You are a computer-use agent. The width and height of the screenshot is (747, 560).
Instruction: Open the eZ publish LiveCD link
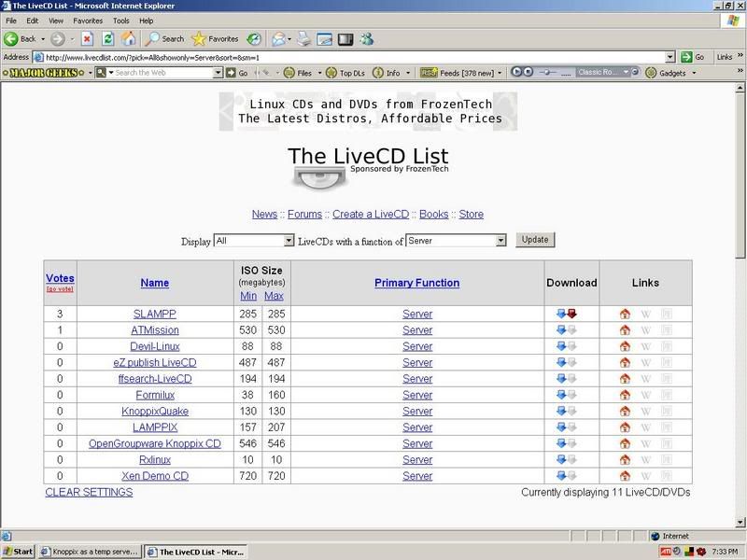coord(155,363)
